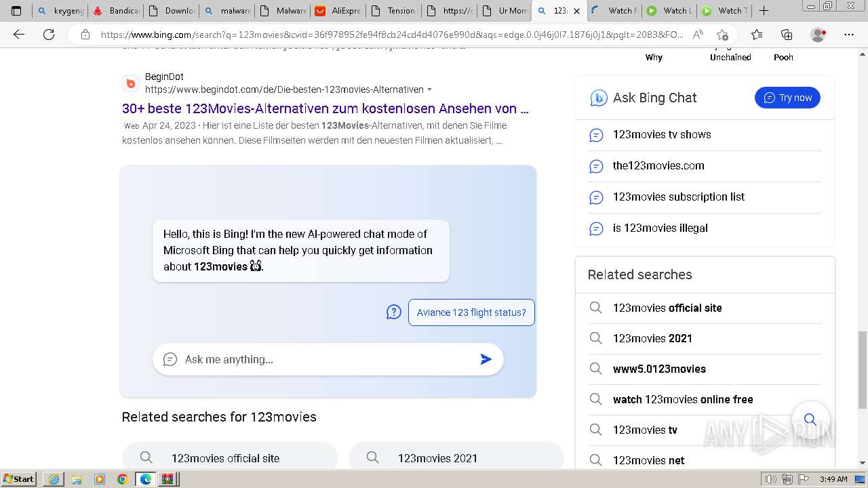The height and width of the screenshot is (488, 868).
Task: Switch to the AliExpress tab
Action: pyautogui.click(x=338, y=11)
